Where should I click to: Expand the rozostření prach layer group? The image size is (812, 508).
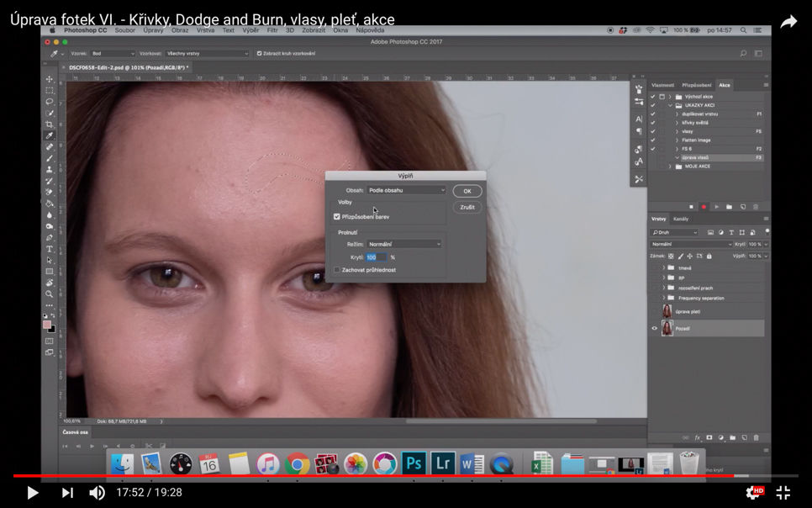pyautogui.click(x=663, y=288)
